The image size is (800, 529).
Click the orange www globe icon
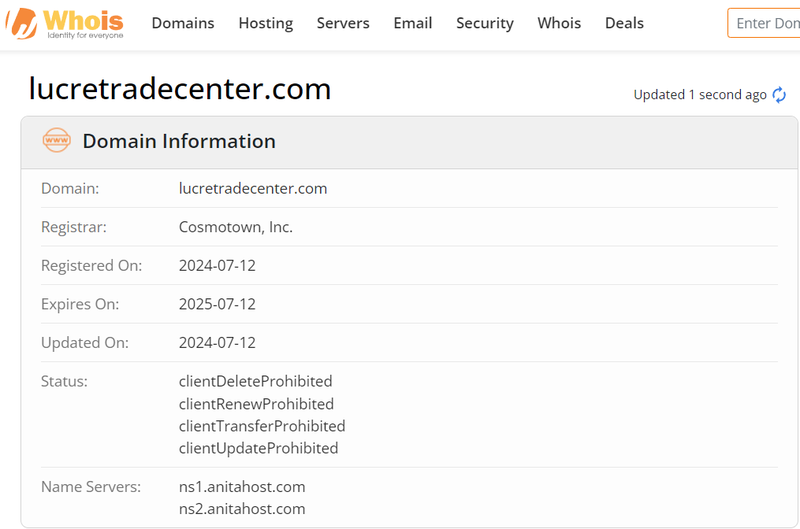pos(57,141)
